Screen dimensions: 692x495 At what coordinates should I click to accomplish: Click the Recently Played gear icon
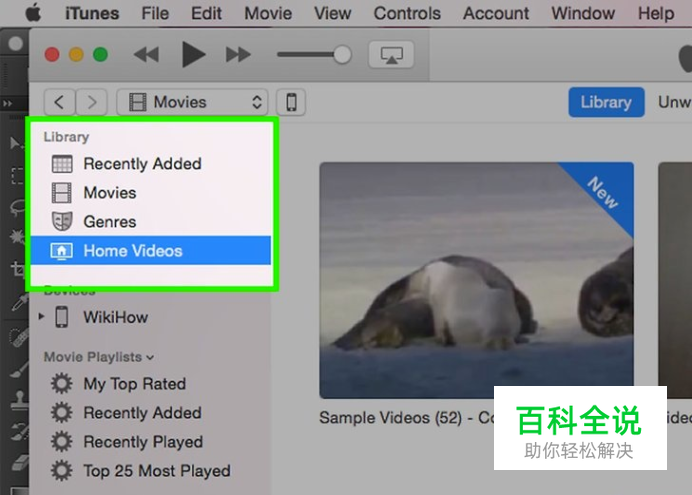point(62,442)
